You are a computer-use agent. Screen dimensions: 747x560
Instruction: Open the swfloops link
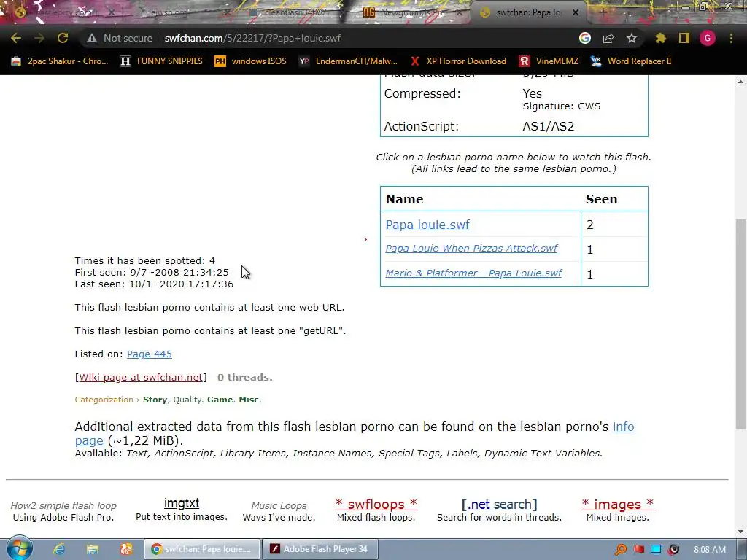pos(376,505)
